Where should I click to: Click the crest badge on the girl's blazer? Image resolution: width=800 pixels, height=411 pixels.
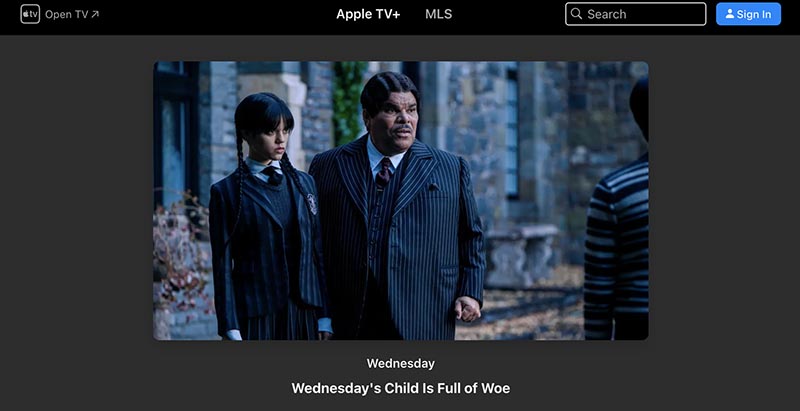coord(312,203)
